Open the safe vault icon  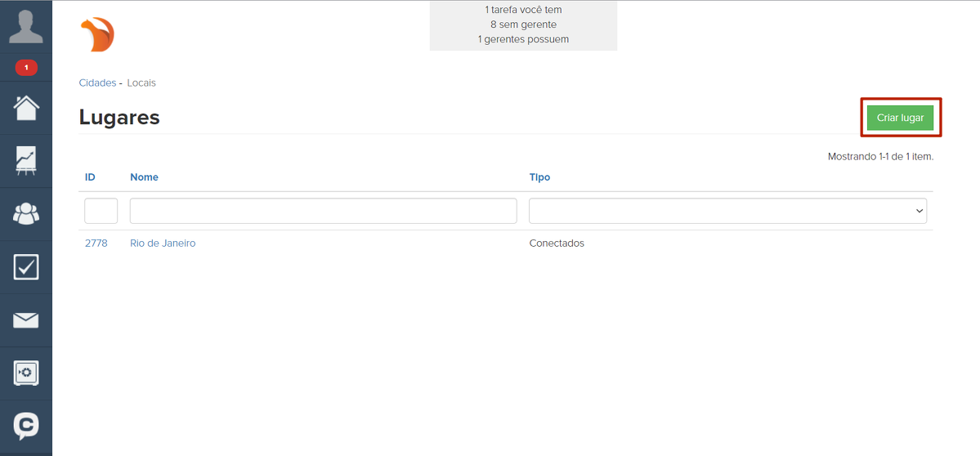point(26,373)
